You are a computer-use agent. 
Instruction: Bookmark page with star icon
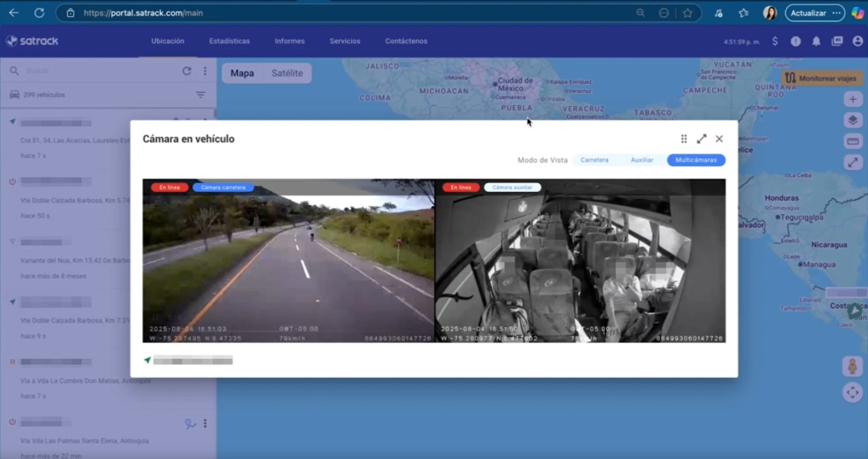tap(687, 13)
